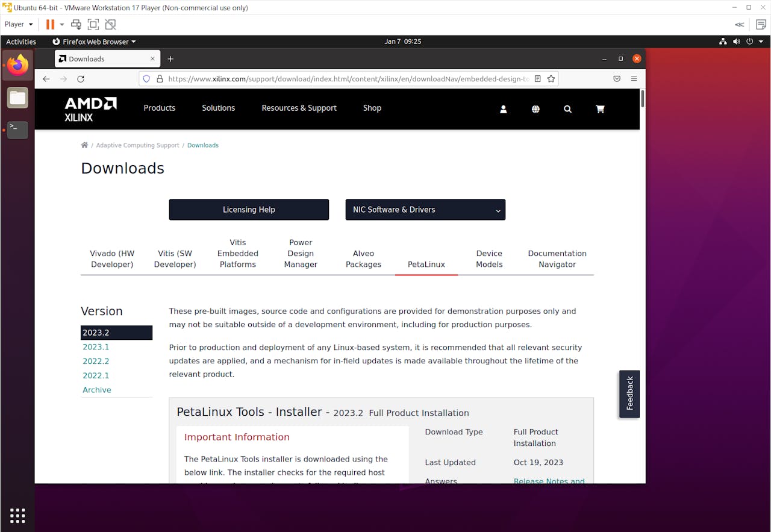Expand the dropdown arrow beside the pause button
Image resolution: width=771 pixels, height=532 pixels.
[61, 25]
